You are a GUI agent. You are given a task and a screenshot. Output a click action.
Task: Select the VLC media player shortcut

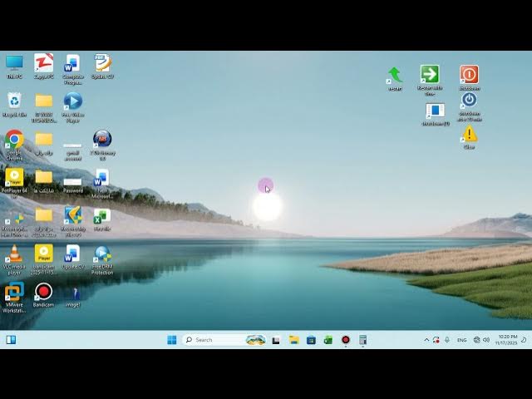pyautogui.click(x=14, y=259)
